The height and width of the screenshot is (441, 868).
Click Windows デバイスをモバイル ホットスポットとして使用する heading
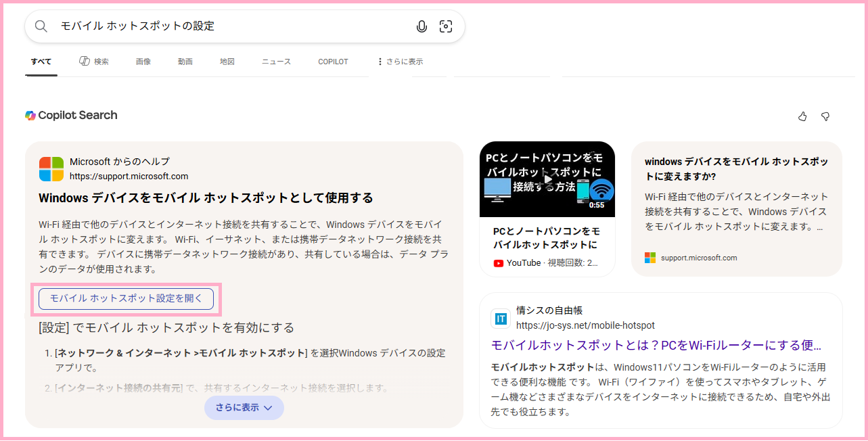click(206, 198)
